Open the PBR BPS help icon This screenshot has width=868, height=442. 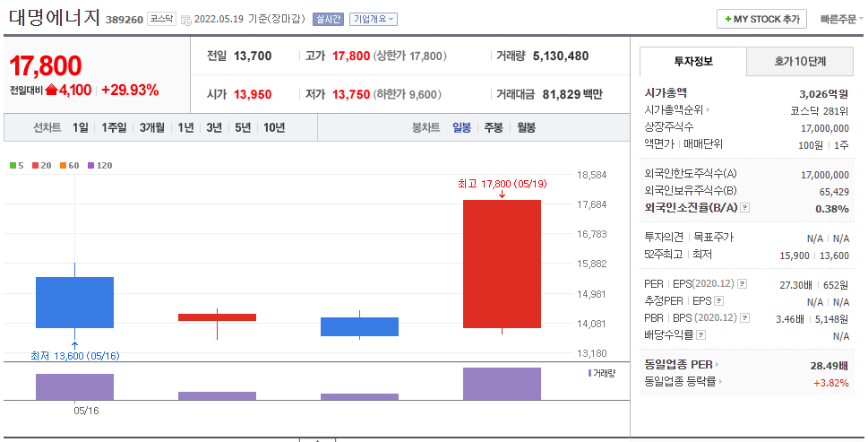(745, 318)
